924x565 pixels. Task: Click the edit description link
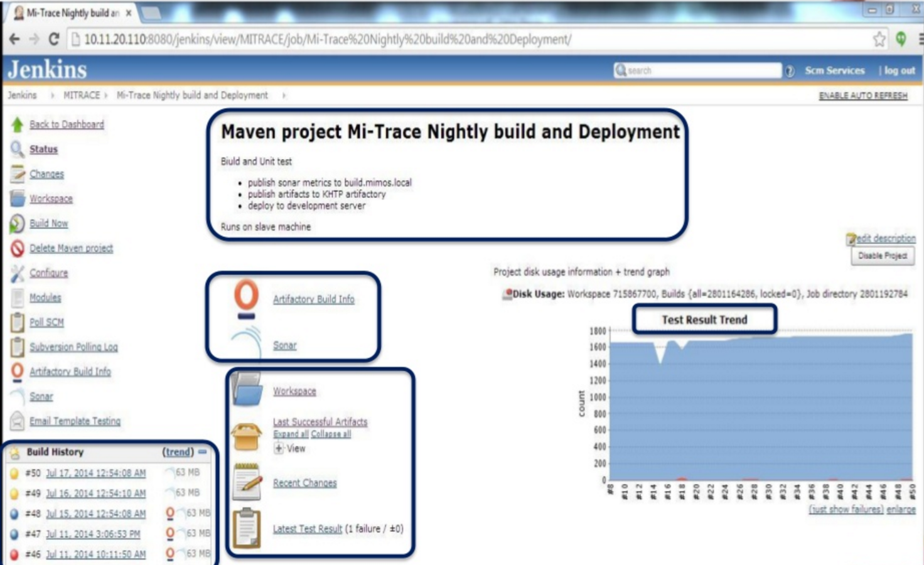(x=886, y=238)
